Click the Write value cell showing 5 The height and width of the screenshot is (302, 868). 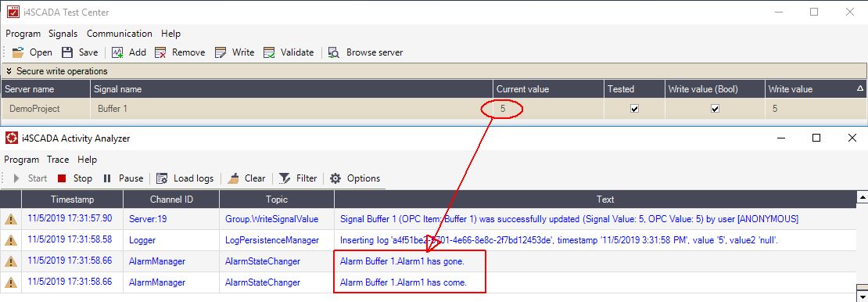tap(816, 110)
